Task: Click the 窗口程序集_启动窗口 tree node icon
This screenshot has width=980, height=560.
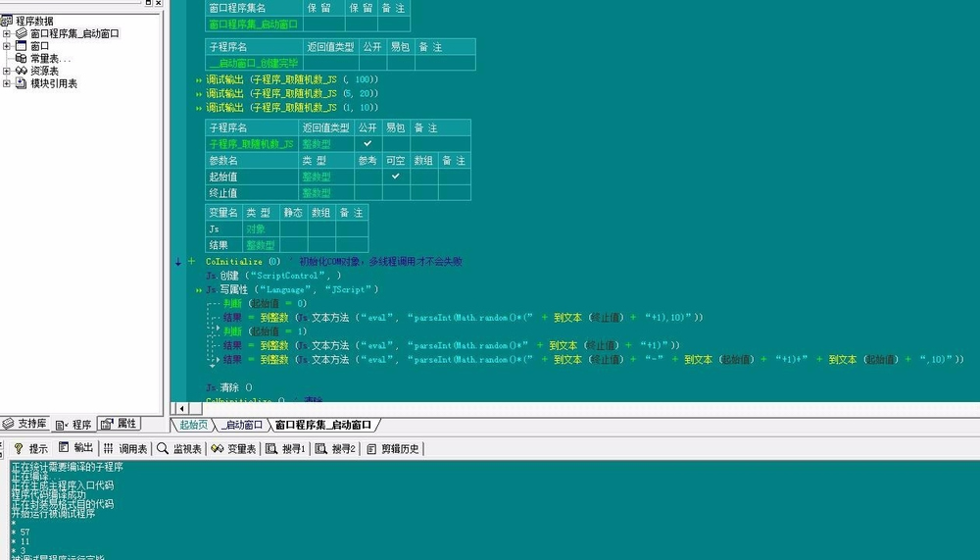Action: [22, 33]
